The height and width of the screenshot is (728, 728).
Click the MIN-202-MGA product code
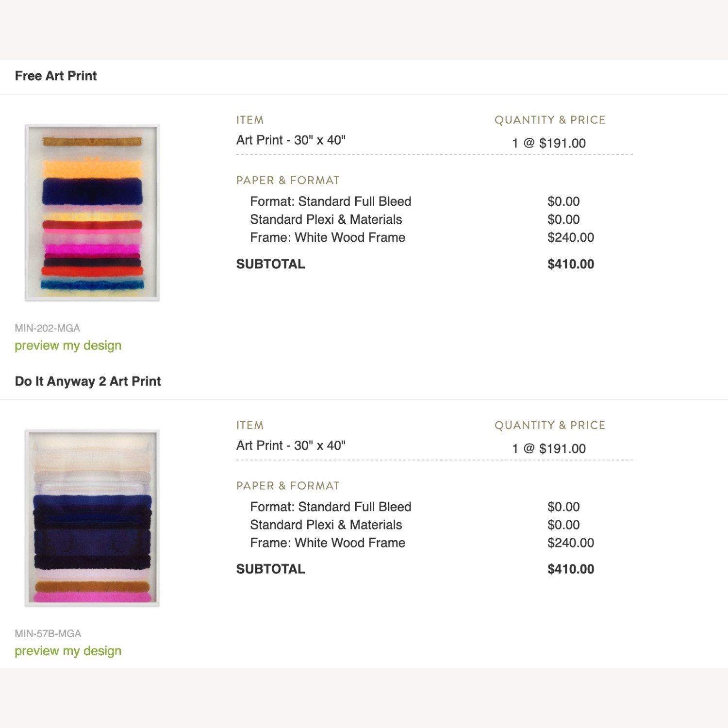pyautogui.click(x=47, y=328)
